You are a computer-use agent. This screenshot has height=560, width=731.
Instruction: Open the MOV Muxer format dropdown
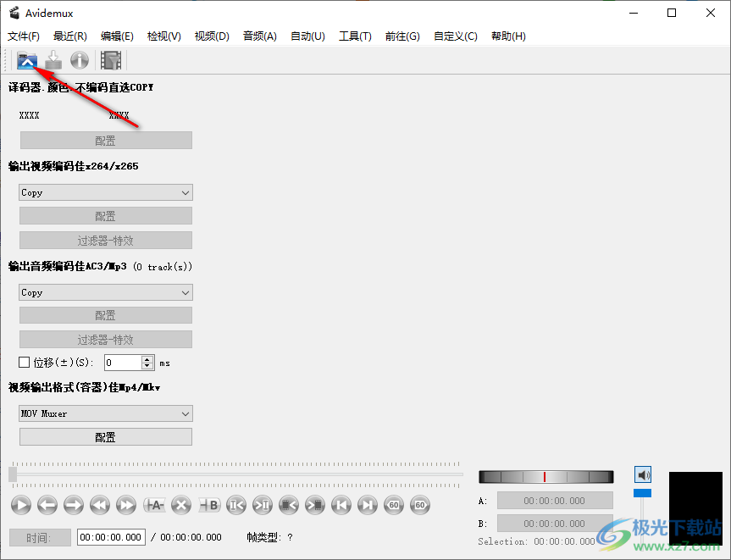pyautogui.click(x=106, y=414)
